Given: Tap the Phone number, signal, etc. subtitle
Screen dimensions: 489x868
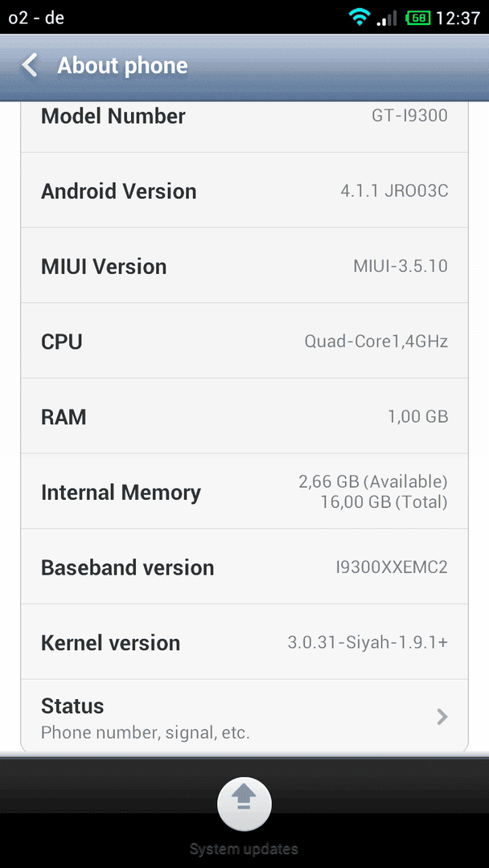Looking at the screenshot, I should [145, 733].
